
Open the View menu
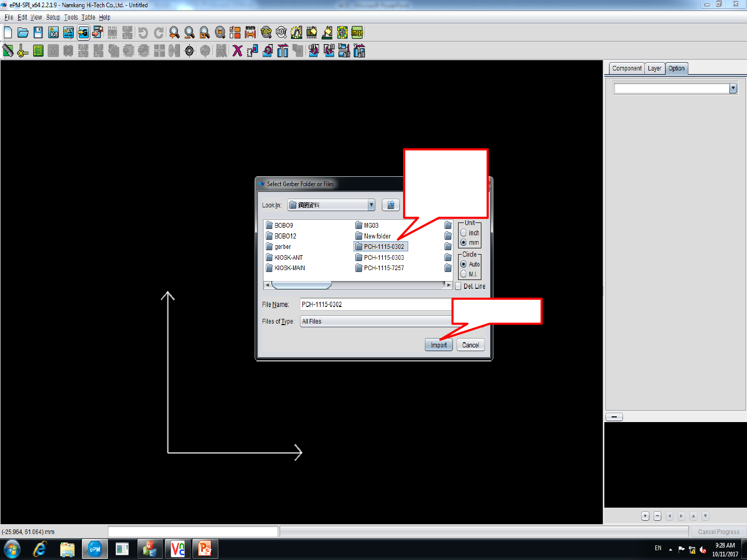36,17
